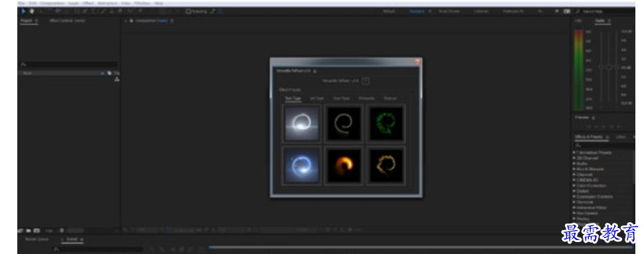Expand the 3D Channel effects category

[586, 158]
